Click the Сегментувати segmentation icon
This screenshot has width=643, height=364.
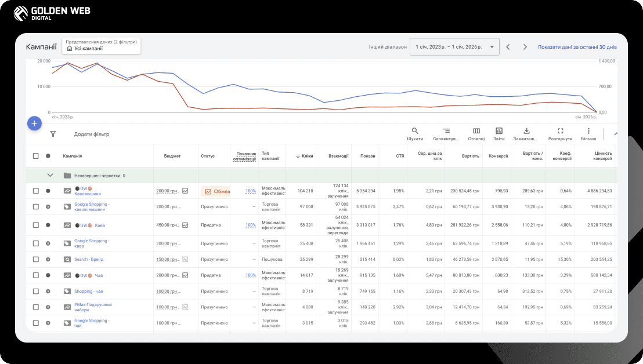click(x=445, y=131)
